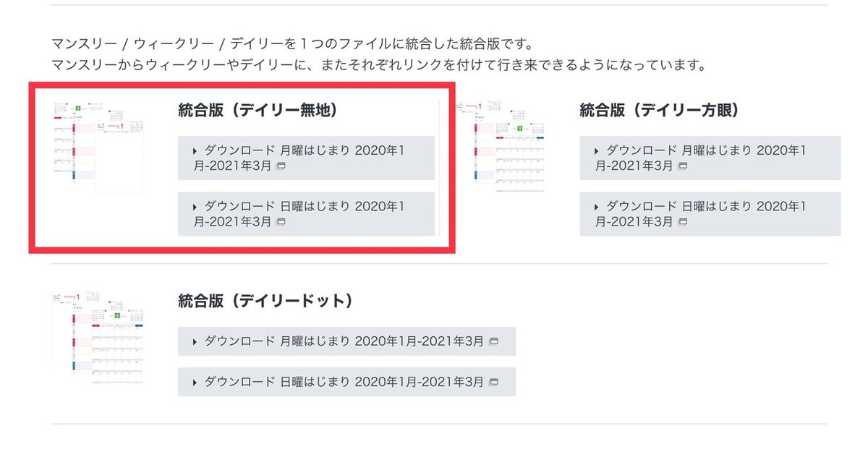Click new-window icon on 無地 日曜はじまり download
868x457 pixels.
[282, 221]
